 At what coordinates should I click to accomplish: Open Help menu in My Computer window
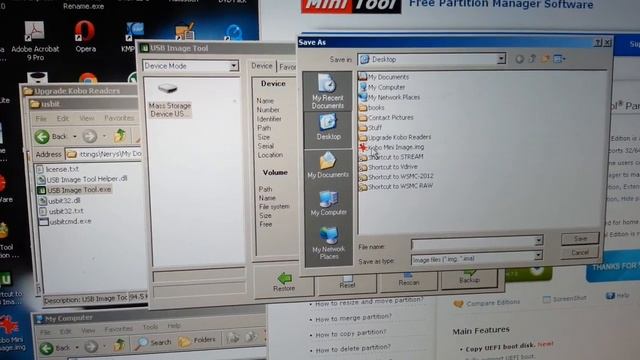(x=173, y=326)
